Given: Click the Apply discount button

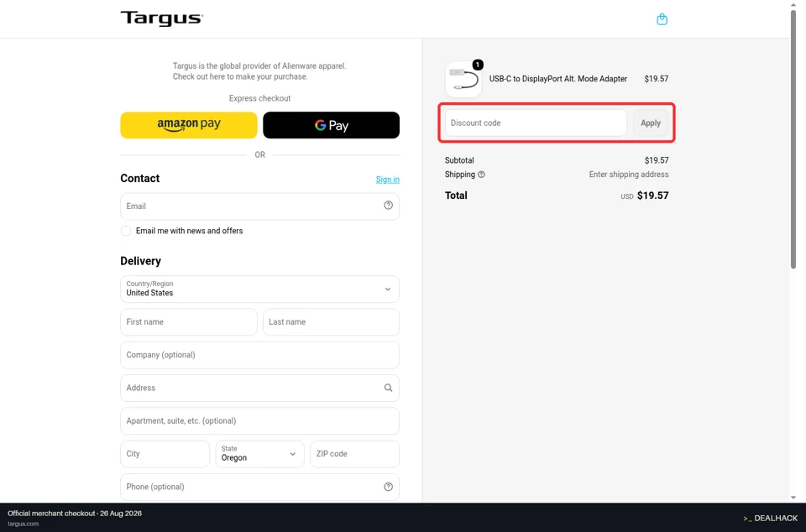Looking at the screenshot, I should coord(651,123).
